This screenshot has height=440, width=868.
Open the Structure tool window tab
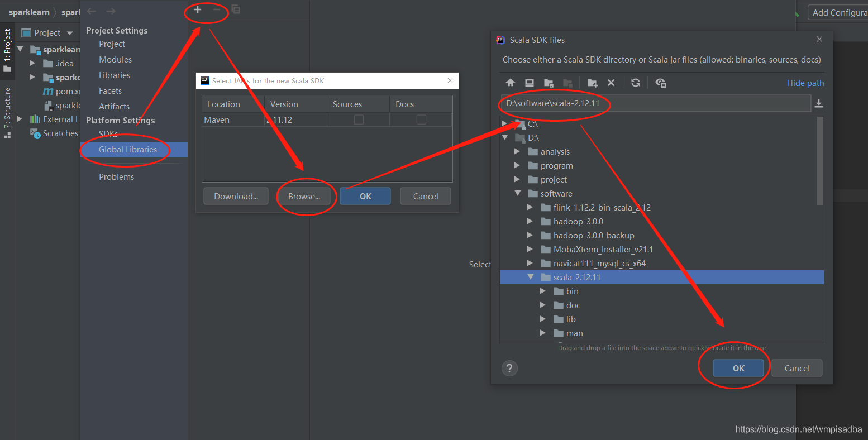7,113
